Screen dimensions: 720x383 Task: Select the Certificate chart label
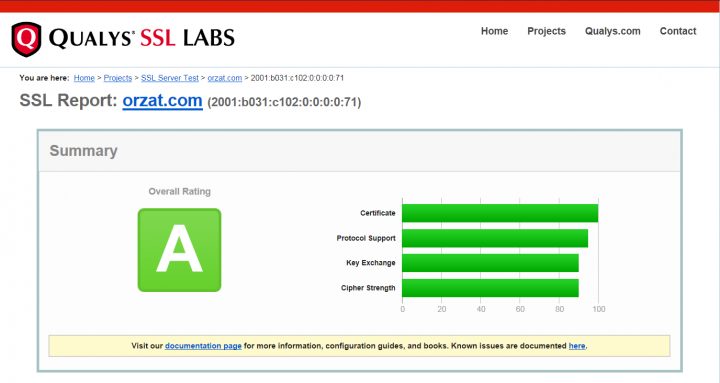tap(377, 213)
